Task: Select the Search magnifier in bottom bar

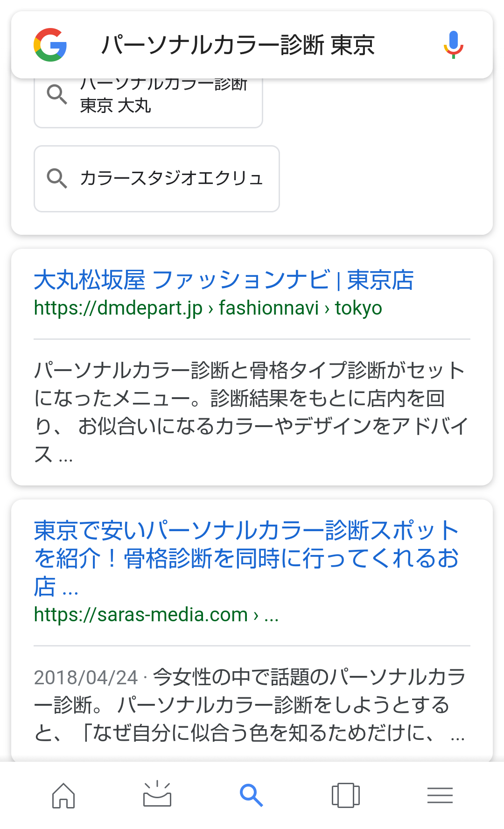Action: point(252,795)
